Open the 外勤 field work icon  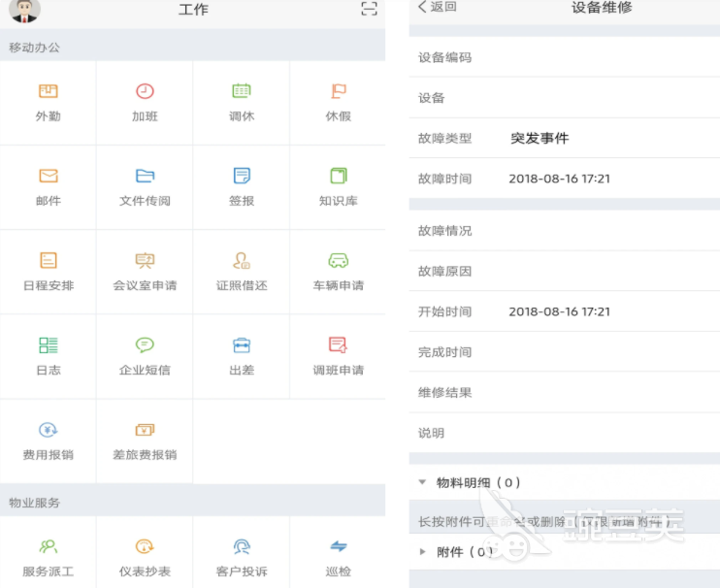click(49, 92)
